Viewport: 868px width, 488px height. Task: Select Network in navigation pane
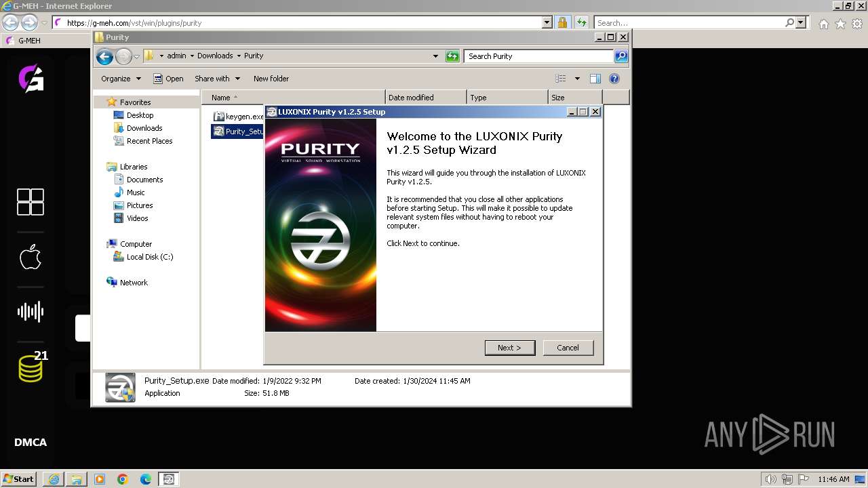coord(133,283)
